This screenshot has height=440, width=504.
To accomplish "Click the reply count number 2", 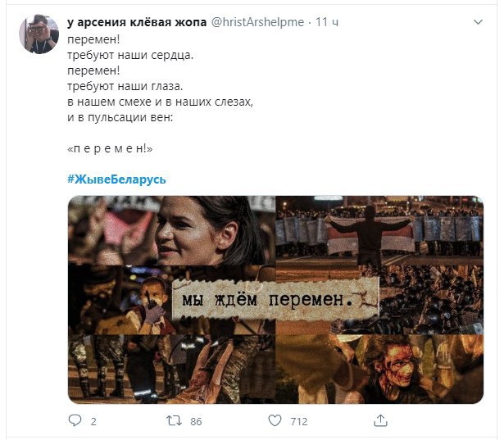I will [93, 421].
